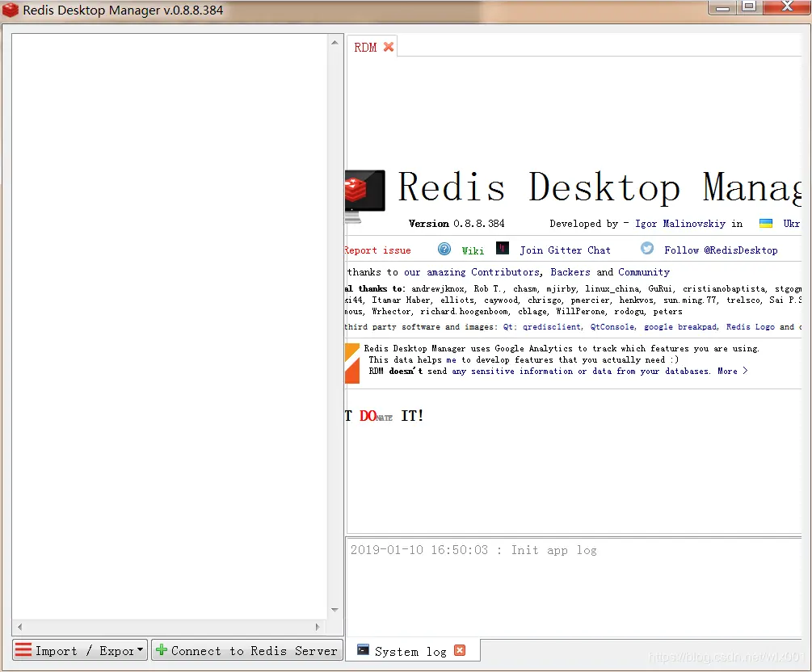
Task: Open the google breakpad link
Action: click(680, 326)
